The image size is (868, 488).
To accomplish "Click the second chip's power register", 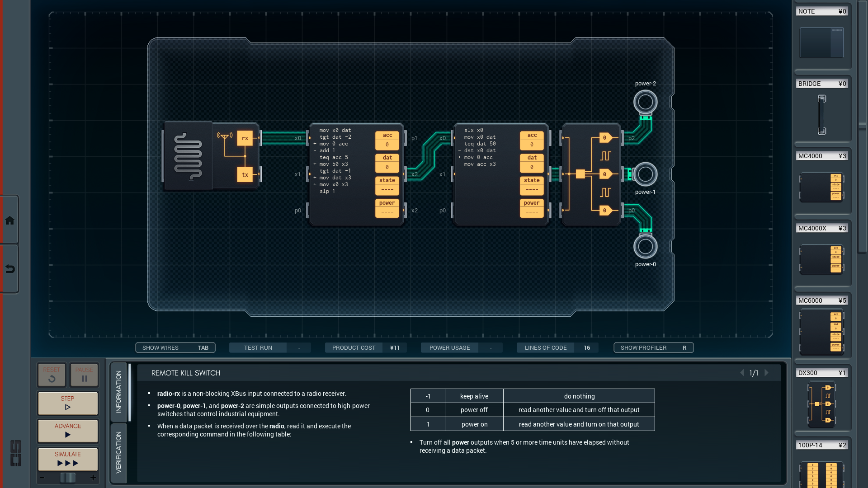I will (x=532, y=208).
